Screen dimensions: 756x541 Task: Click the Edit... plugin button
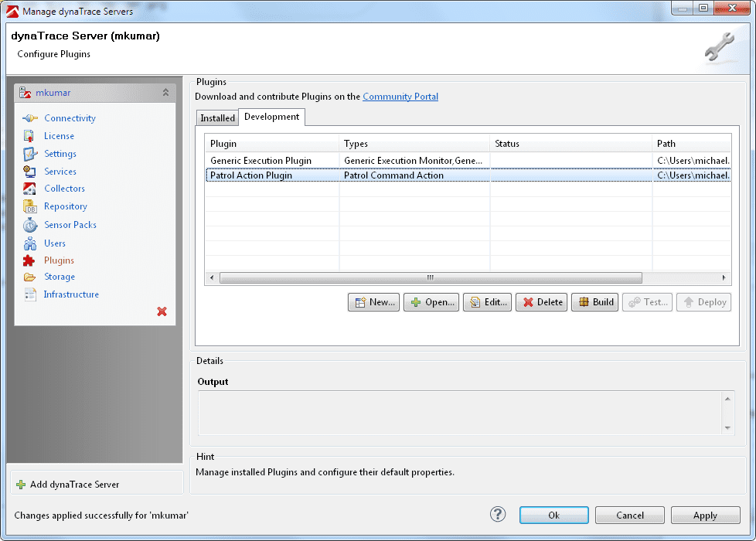(488, 302)
